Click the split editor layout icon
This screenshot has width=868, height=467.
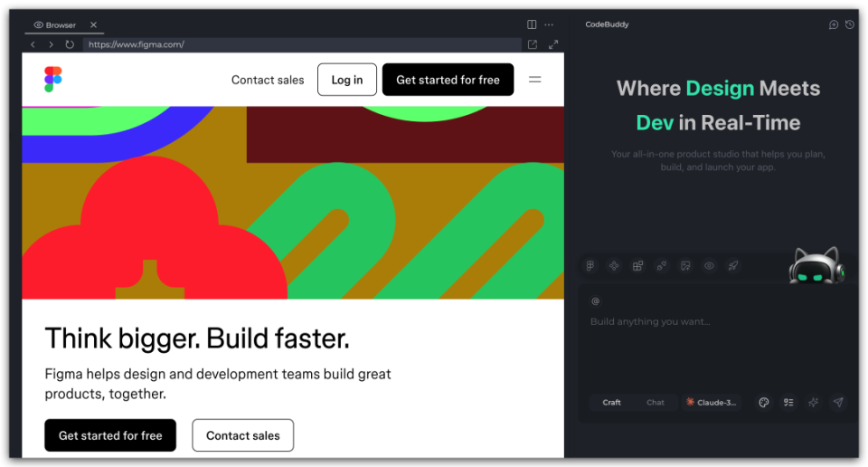coord(532,24)
